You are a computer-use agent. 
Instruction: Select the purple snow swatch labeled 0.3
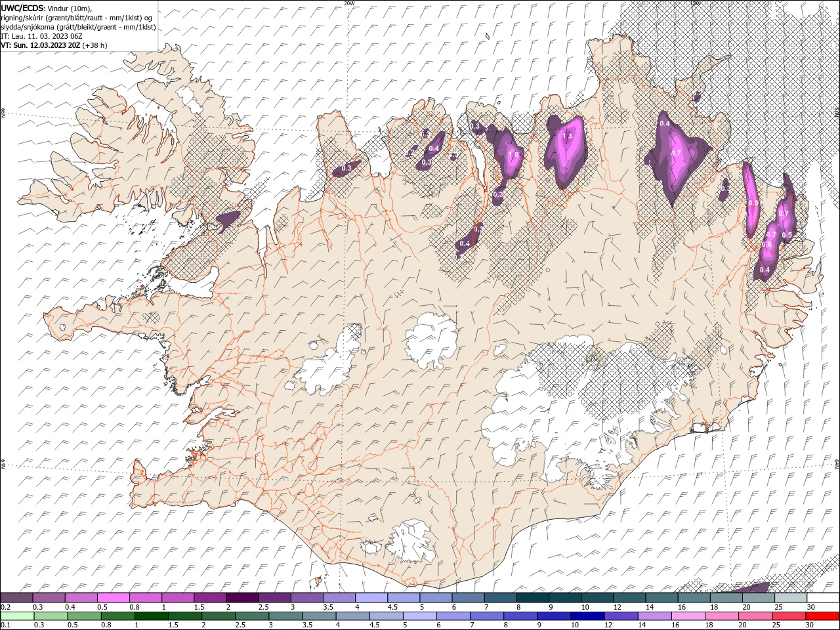tap(49, 598)
